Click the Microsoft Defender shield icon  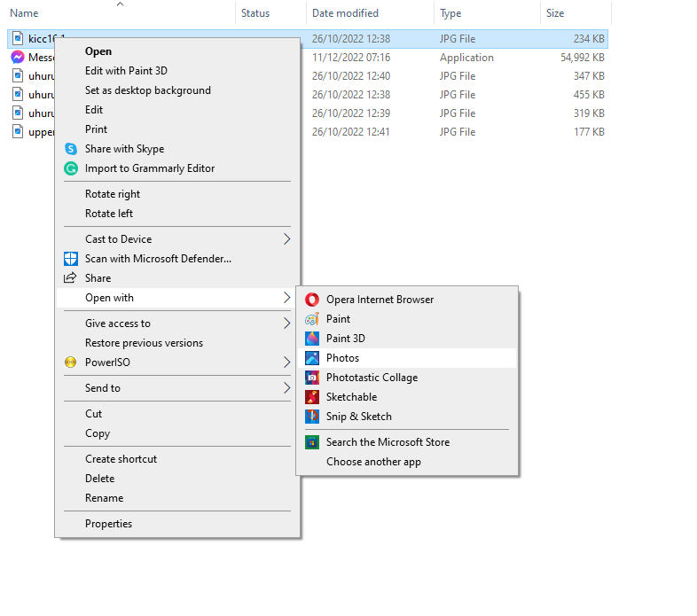71,259
